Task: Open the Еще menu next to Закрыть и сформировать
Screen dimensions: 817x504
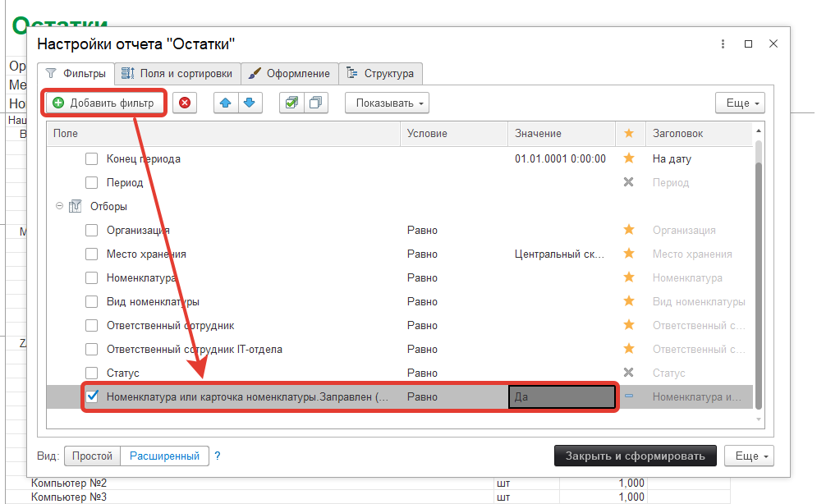Action: coord(752,456)
